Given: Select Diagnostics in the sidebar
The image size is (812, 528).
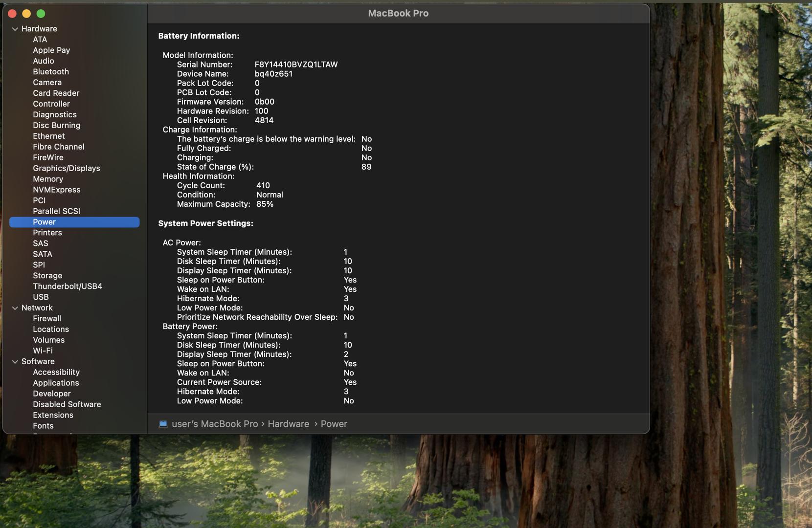Looking at the screenshot, I should pyautogui.click(x=55, y=115).
